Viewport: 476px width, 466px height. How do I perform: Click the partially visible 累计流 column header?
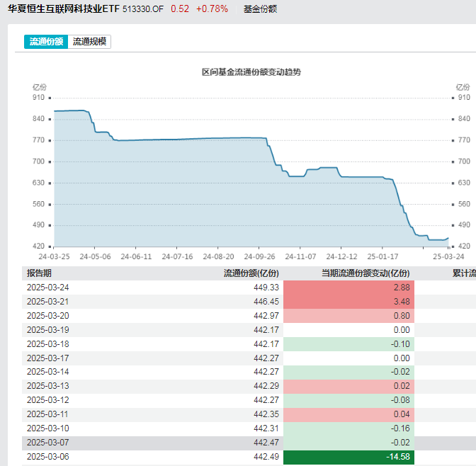[463, 273]
